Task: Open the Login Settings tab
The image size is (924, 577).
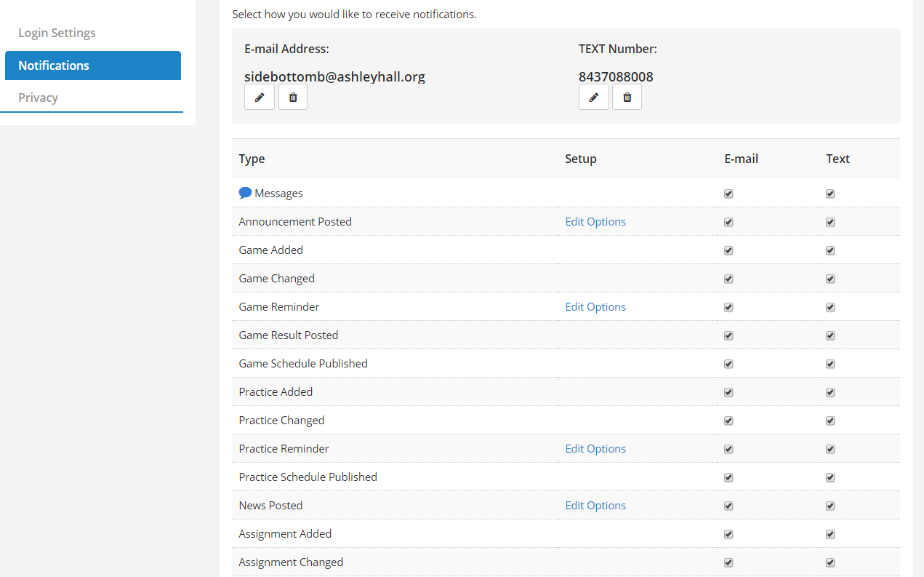Action: click(x=57, y=33)
